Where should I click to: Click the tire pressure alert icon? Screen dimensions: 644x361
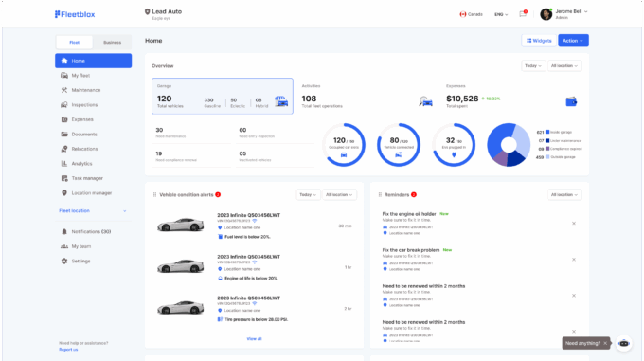click(220, 319)
